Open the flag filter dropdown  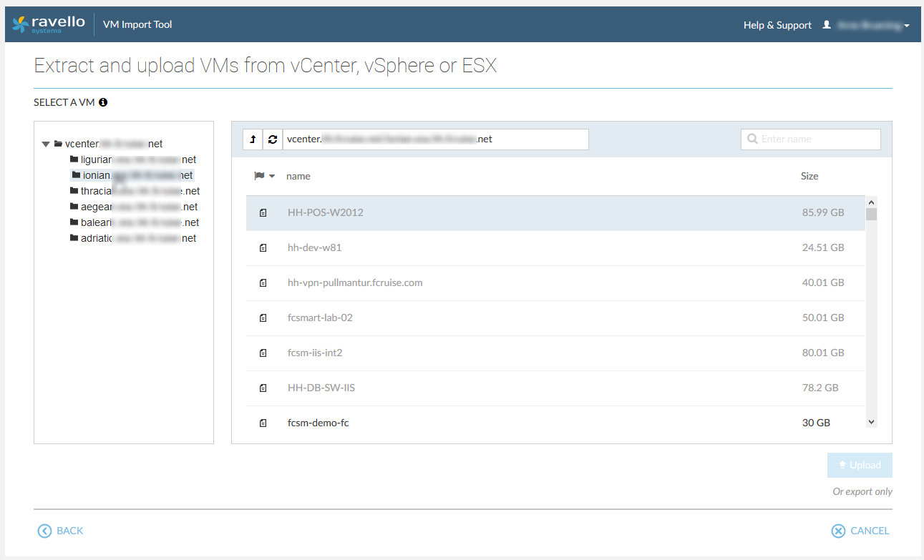coord(264,176)
